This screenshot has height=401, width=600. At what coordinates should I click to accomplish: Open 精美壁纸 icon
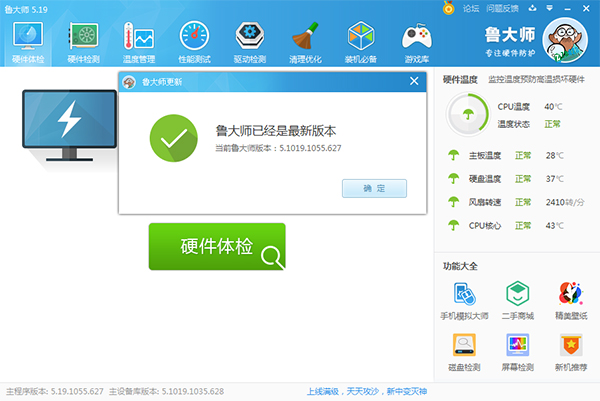pos(571,294)
